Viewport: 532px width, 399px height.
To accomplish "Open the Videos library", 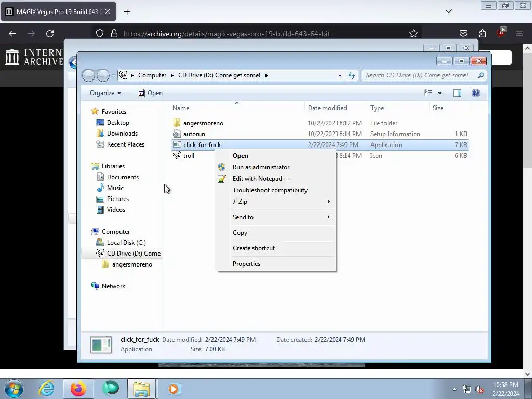I will click(x=116, y=210).
